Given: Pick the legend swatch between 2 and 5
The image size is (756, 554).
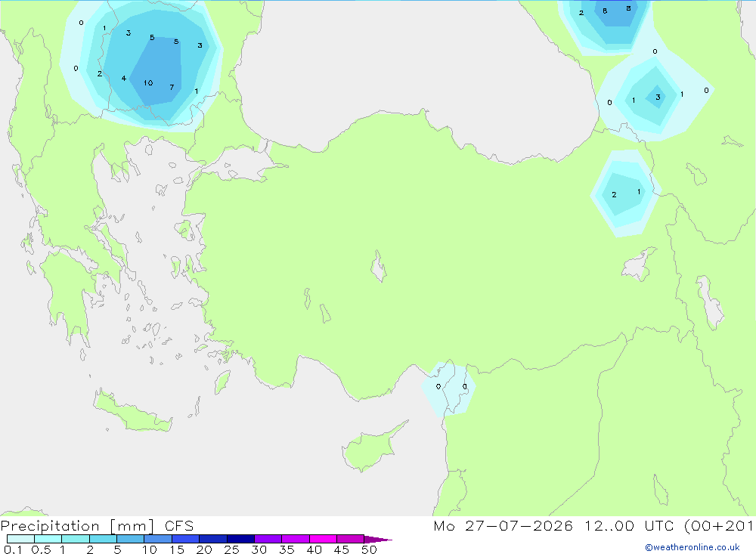Looking at the screenshot, I should [103, 539].
